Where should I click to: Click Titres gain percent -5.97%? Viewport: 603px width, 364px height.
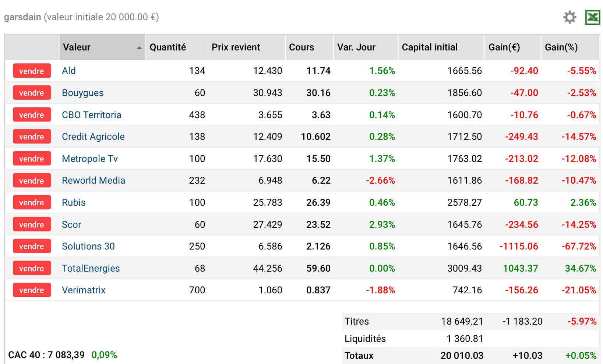tap(582, 321)
